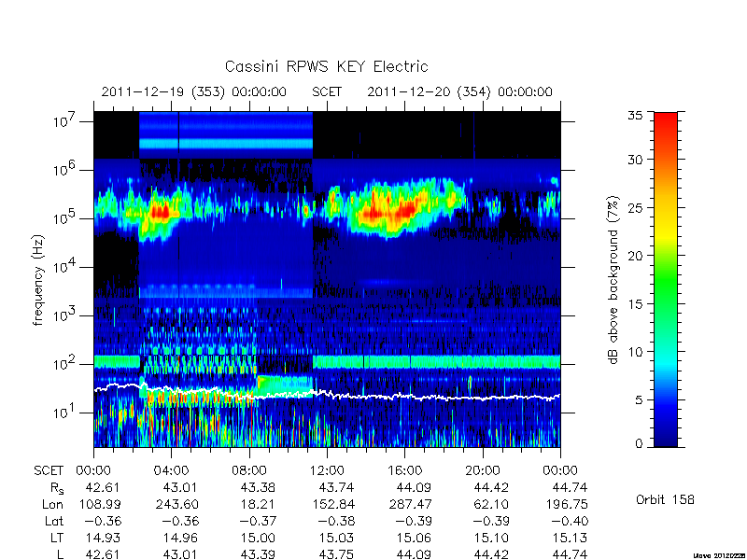Click the Rs value 43.38
This screenshot has height=560, width=747.
pos(258,488)
